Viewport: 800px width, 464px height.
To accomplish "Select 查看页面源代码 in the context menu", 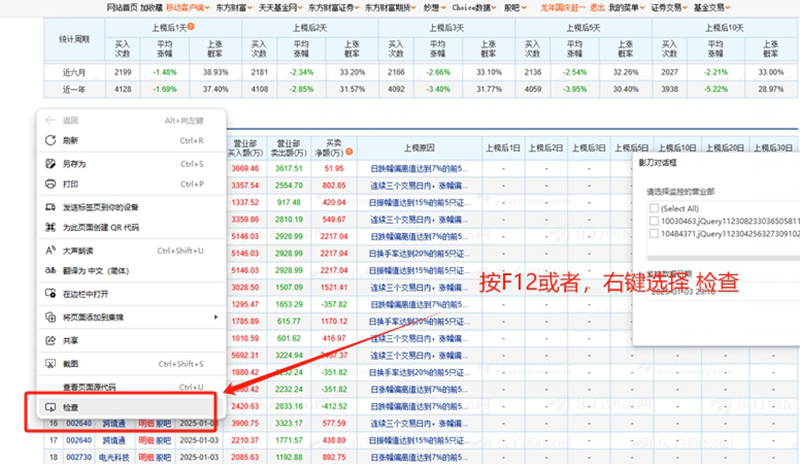I will [x=131, y=387].
